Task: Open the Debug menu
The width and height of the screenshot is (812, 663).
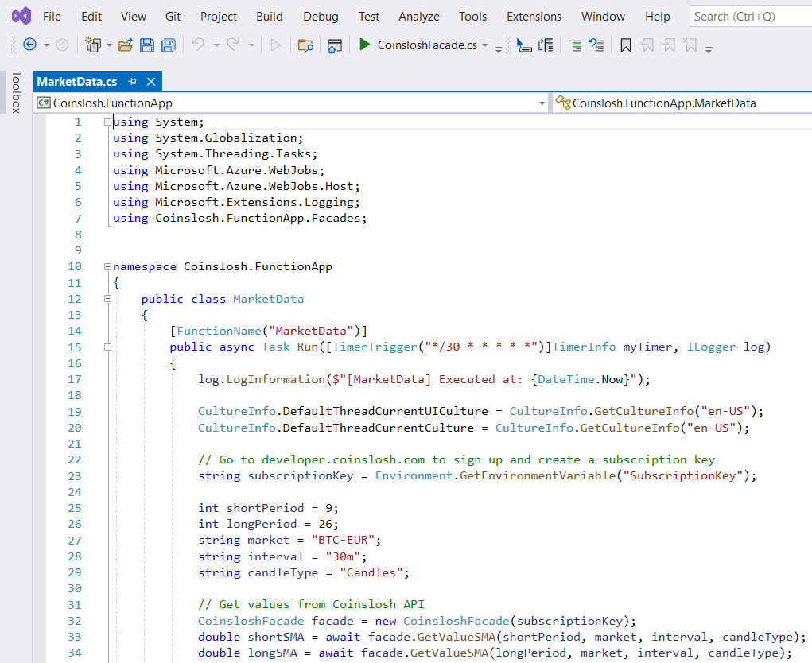Action: pyautogui.click(x=321, y=17)
